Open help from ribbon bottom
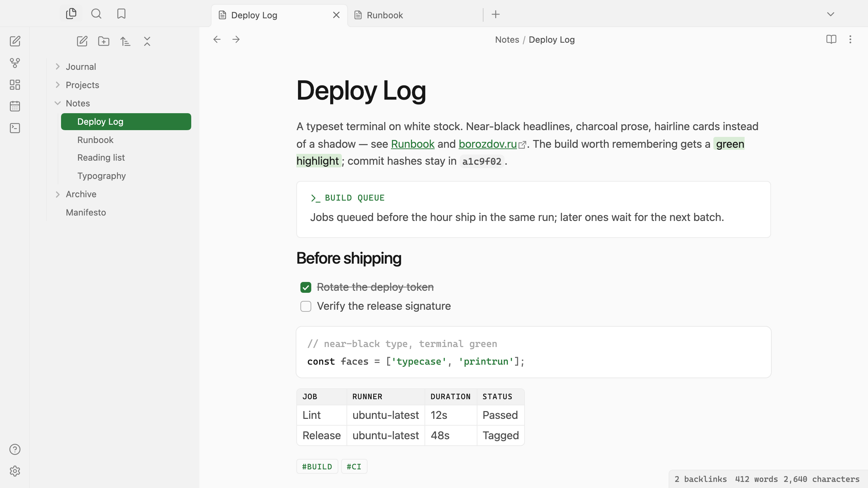868x488 pixels. 15,449
